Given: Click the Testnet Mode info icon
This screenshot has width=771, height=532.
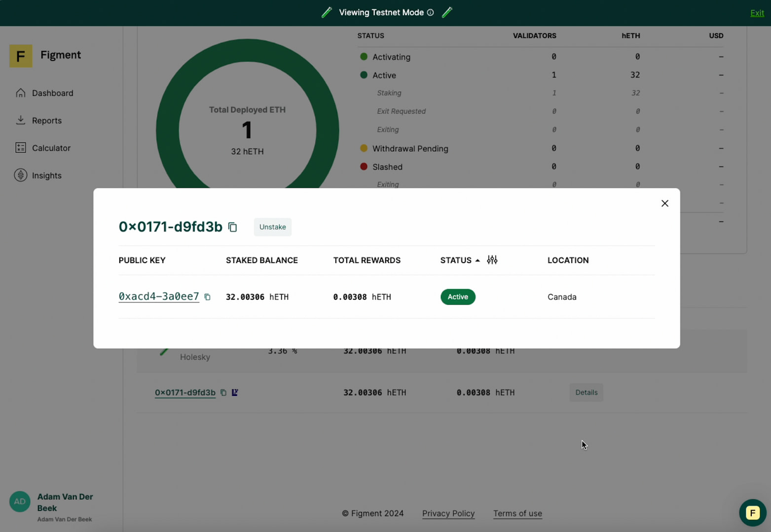Looking at the screenshot, I should [x=431, y=12].
